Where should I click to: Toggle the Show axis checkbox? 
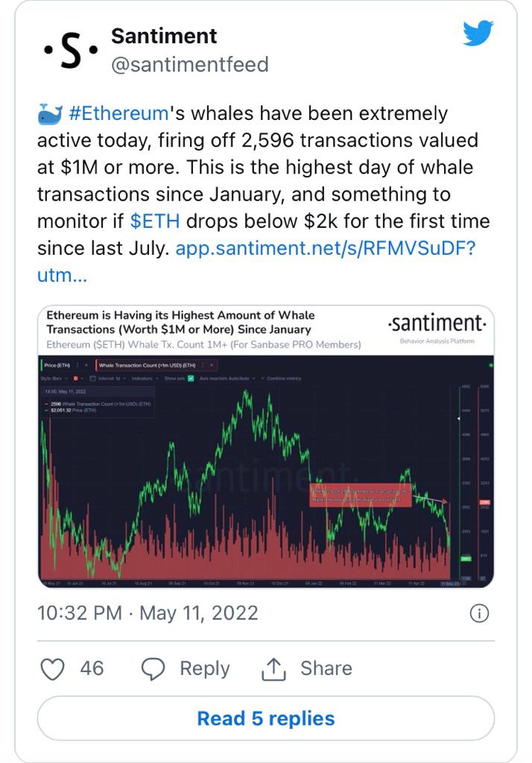[191, 379]
